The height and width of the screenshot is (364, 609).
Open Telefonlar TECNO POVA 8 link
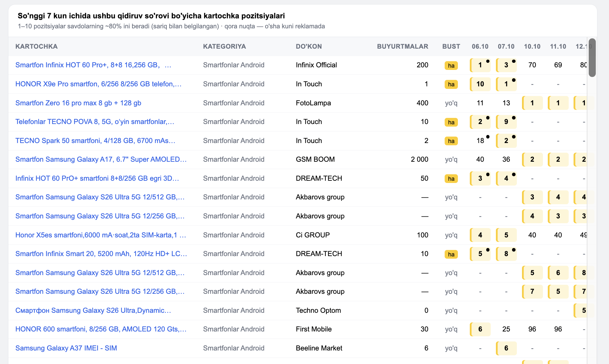point(95,122)
